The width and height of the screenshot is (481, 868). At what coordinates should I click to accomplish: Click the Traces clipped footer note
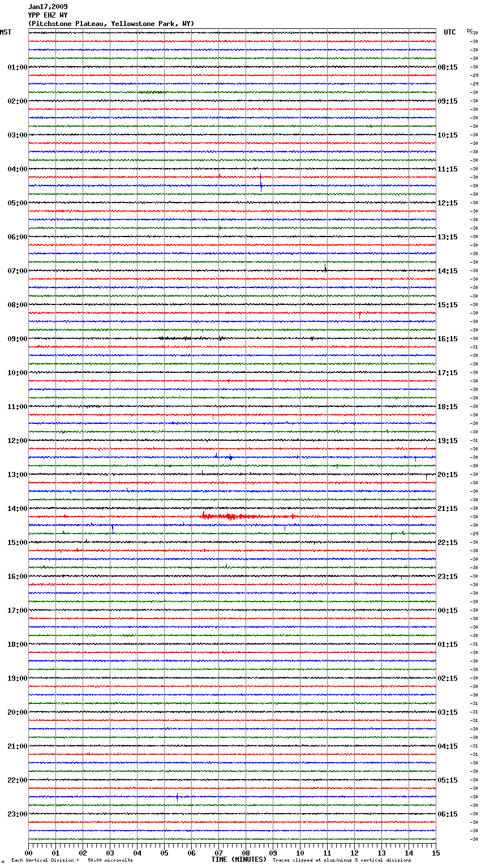pos(342,861)
